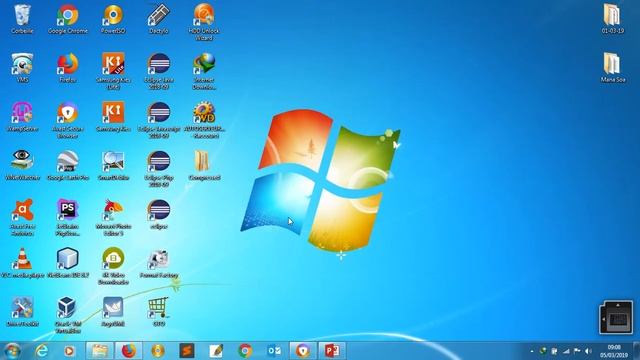The width and height of the screenshot is (640, 360).
Task: Select the non-Lite Samsung Kies desktop shortcut
Action: pos(113,117)
